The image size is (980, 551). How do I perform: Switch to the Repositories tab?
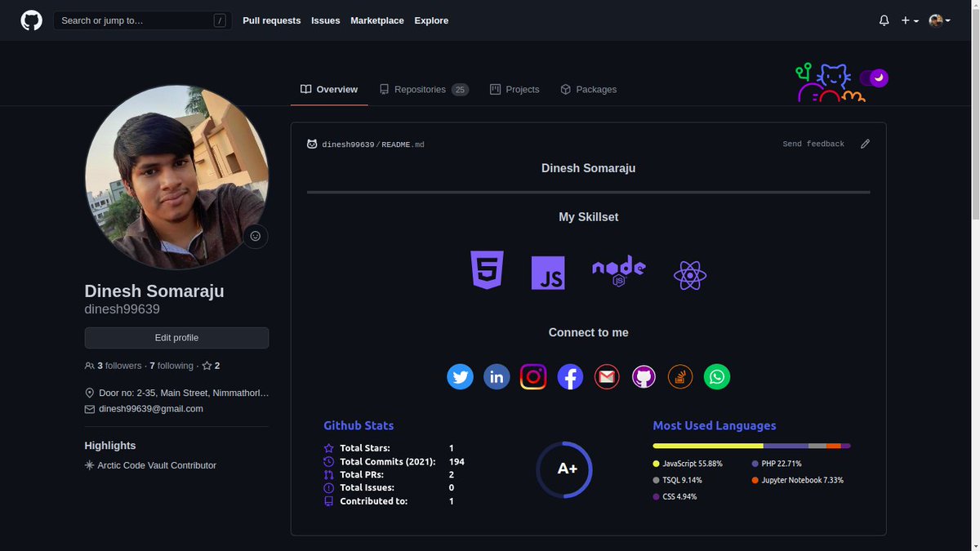[423, 89]
